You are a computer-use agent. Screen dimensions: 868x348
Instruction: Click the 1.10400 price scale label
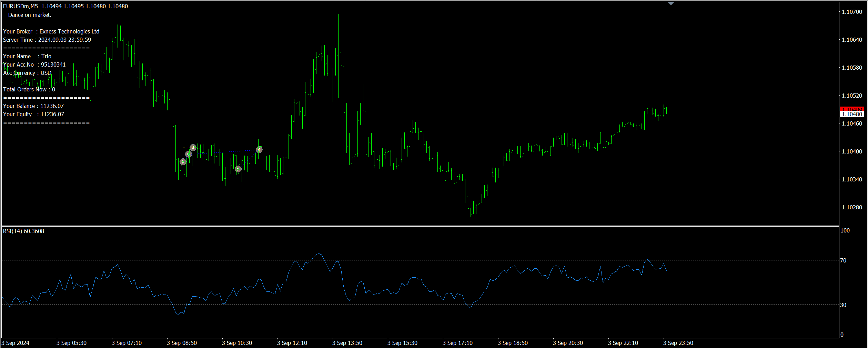click(x=852, y=151)
